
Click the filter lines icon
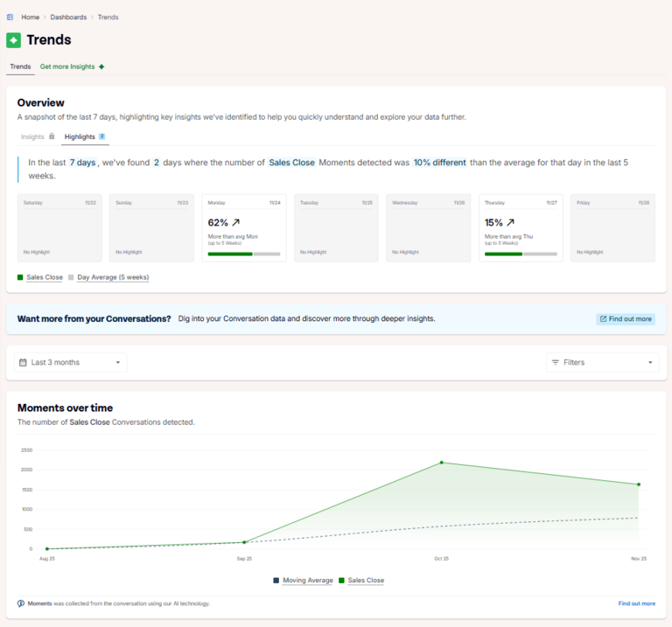(556, 362)
